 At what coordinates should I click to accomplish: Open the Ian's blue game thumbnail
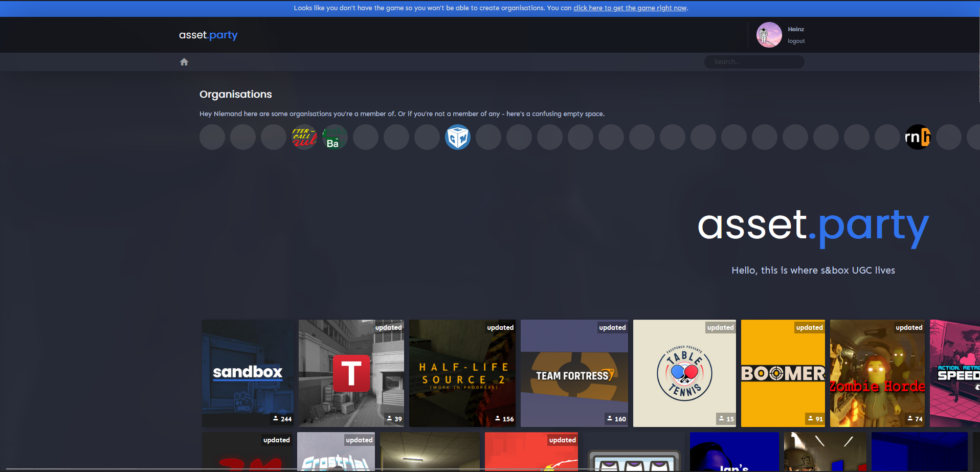pyautogui.click(x=734, y=452)
